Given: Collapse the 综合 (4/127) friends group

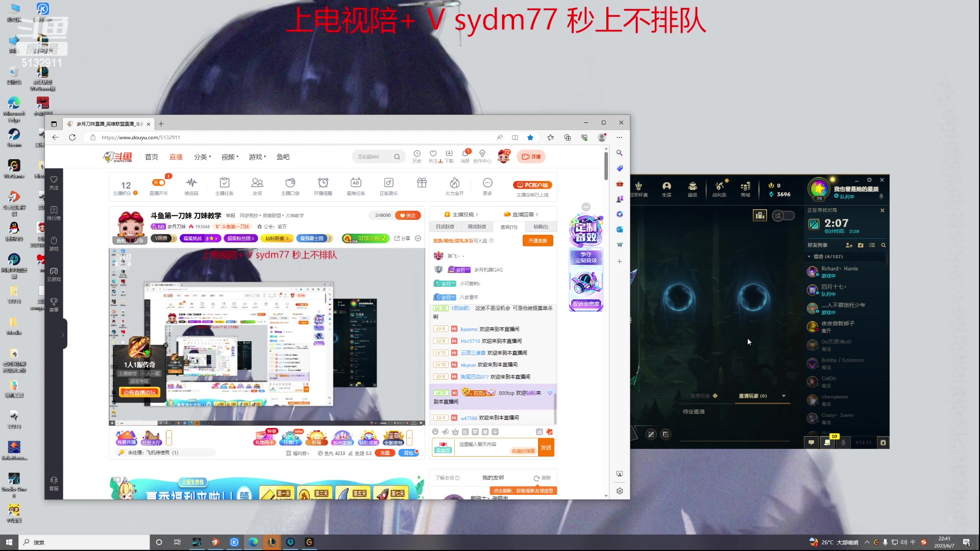Looking at the screenshot, I should click(808, 257).
